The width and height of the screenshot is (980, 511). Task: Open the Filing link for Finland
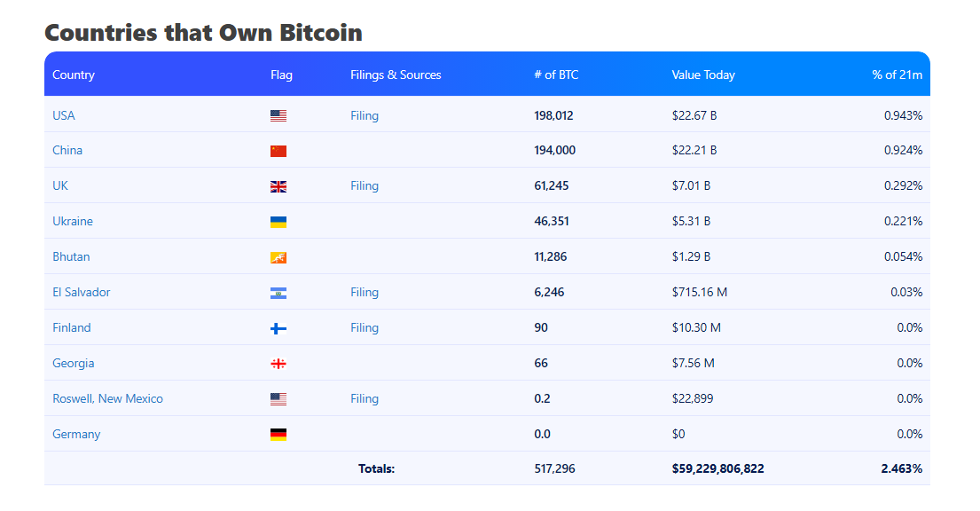click(x=365, y=327)
